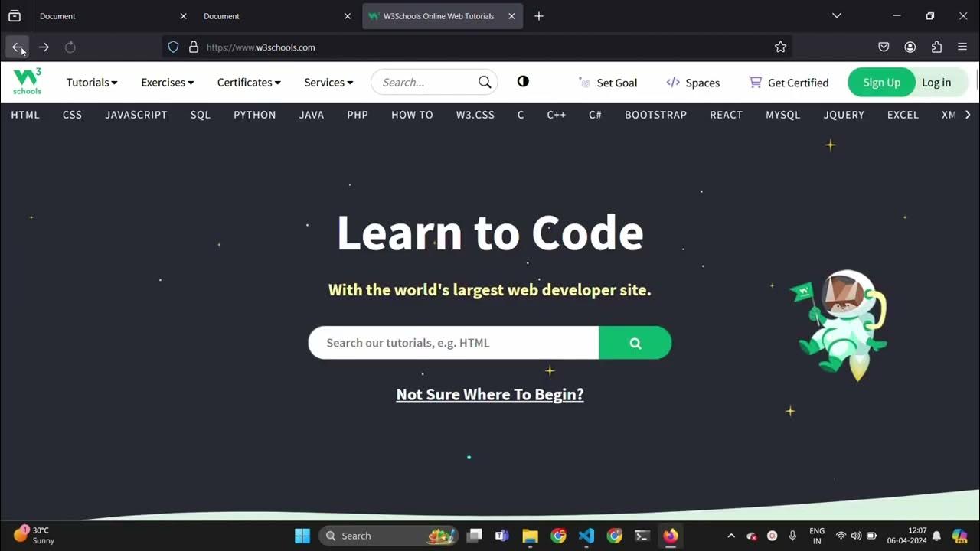This screenshot has width=980, height=551.
Task: Expand the Services dropdown menu
Action: [x=328, y=82]
